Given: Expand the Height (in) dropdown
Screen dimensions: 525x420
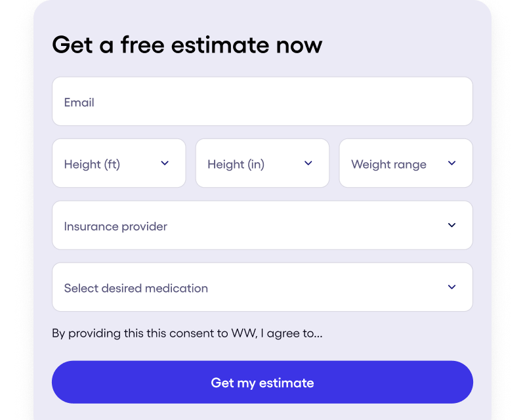Looking at the screenshot, I should (x=262, y=163).
